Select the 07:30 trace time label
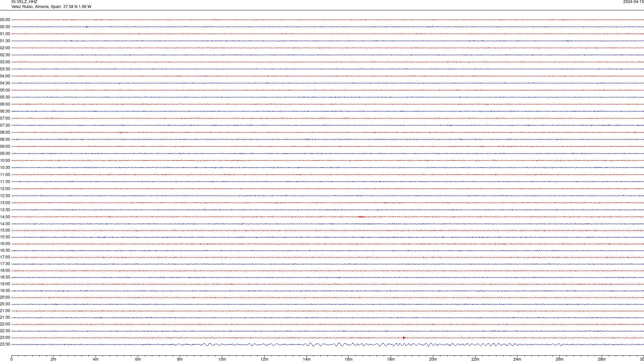The image size is (644, 362). [x=5, y=125]
